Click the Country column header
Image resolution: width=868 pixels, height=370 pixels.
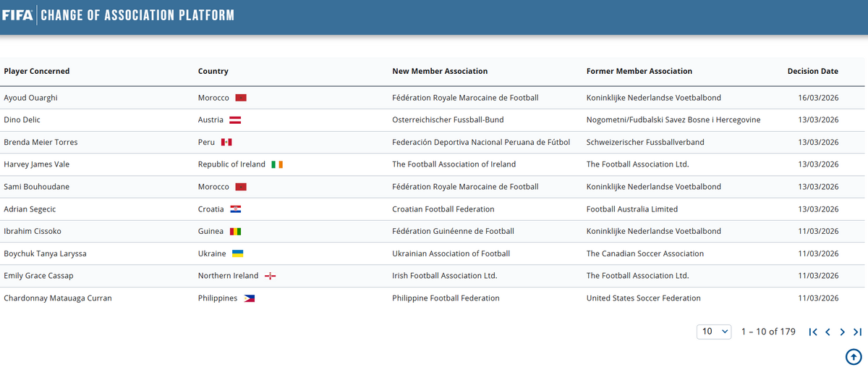(213, 71)
